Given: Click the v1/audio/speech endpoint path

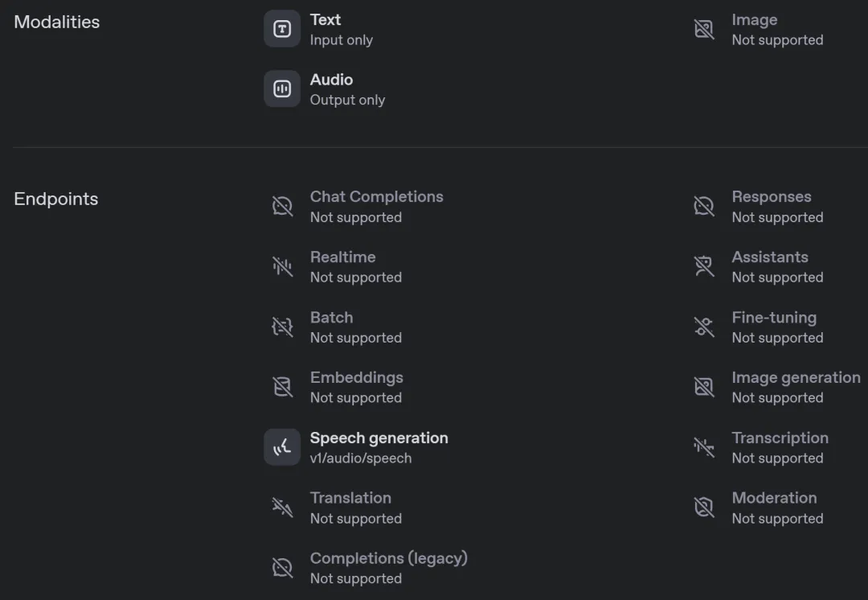Looking at the screenshot, I should pyautogui.click(x=361, y=458).
